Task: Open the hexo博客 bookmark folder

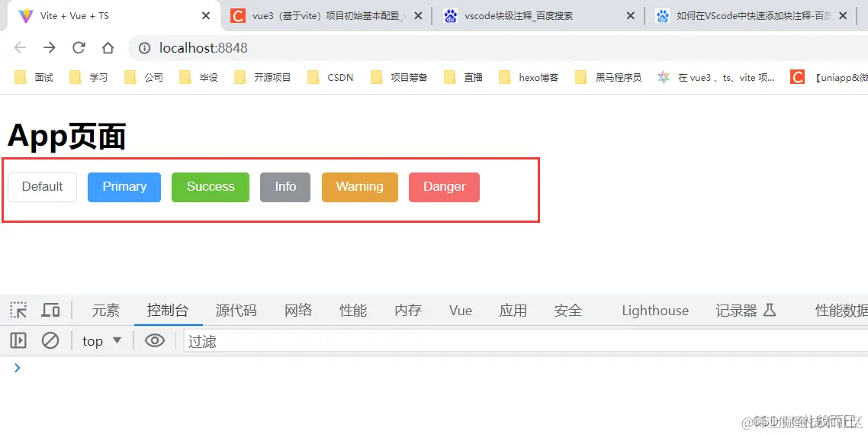Action: (529, 78)
